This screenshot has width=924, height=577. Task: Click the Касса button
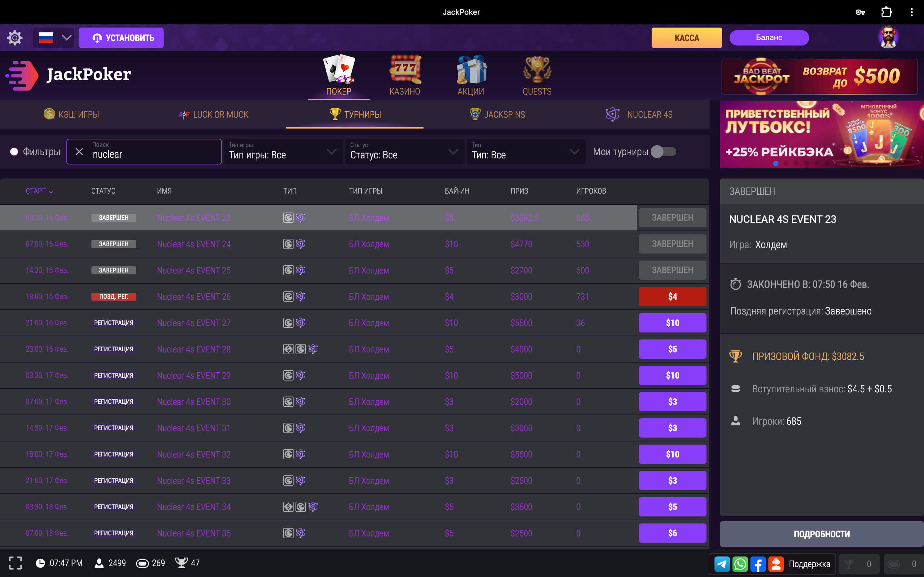point(687,38)
